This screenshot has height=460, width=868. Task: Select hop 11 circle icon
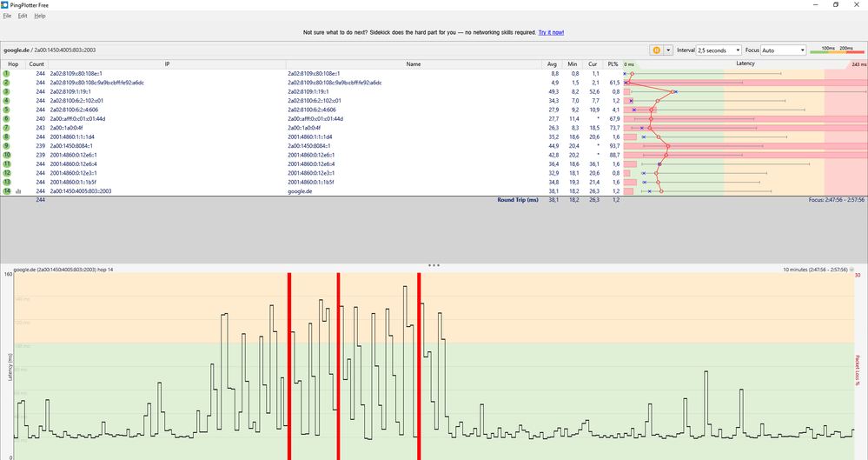(7, 164)
